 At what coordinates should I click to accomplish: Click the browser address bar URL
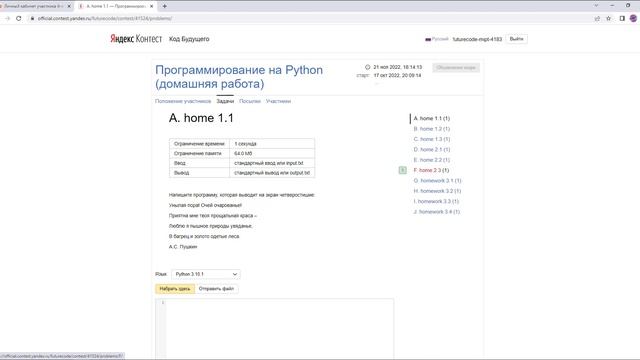click(105, 18)
